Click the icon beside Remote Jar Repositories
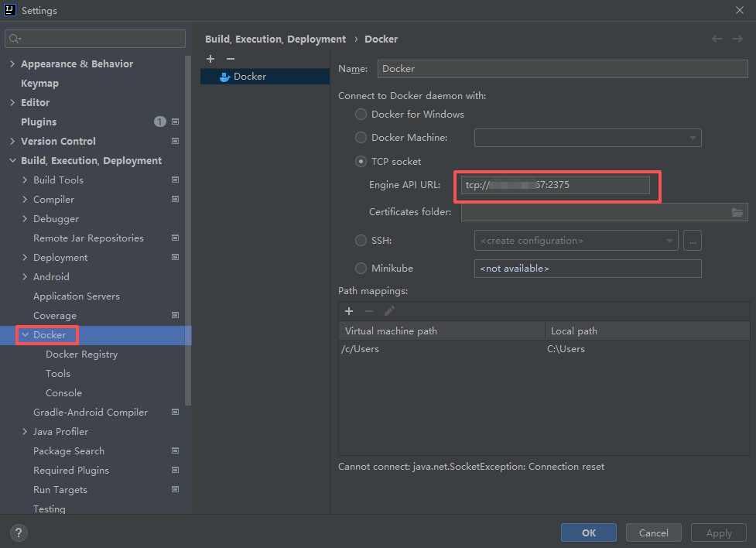This screenshot has height=548, width=756. click(176, 238)
